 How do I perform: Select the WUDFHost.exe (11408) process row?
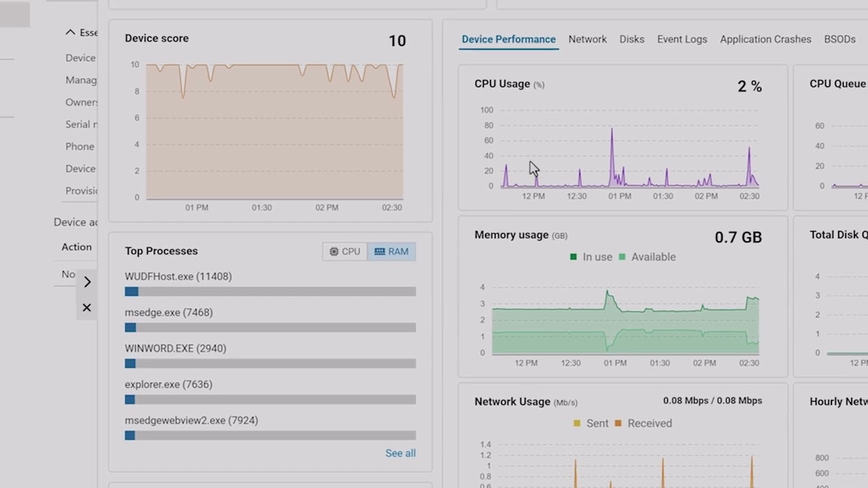pyautogui.click(x=270, y=283)
